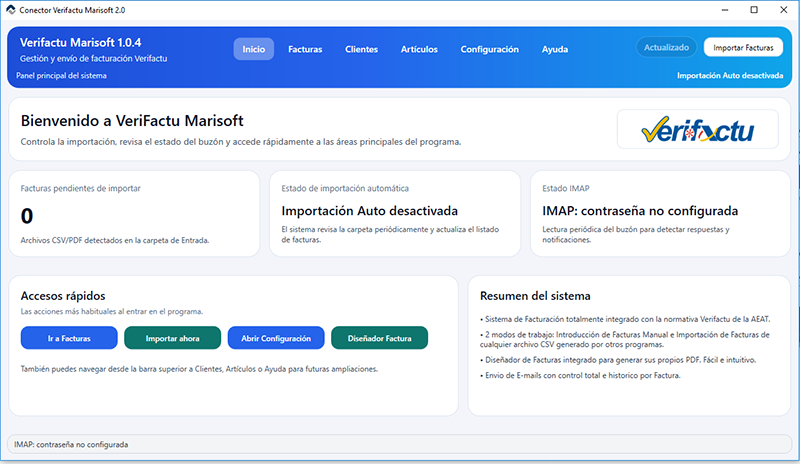The image size is (800, 464).
Task: Click the Importar Facturas button
Action: coord(743,47)
